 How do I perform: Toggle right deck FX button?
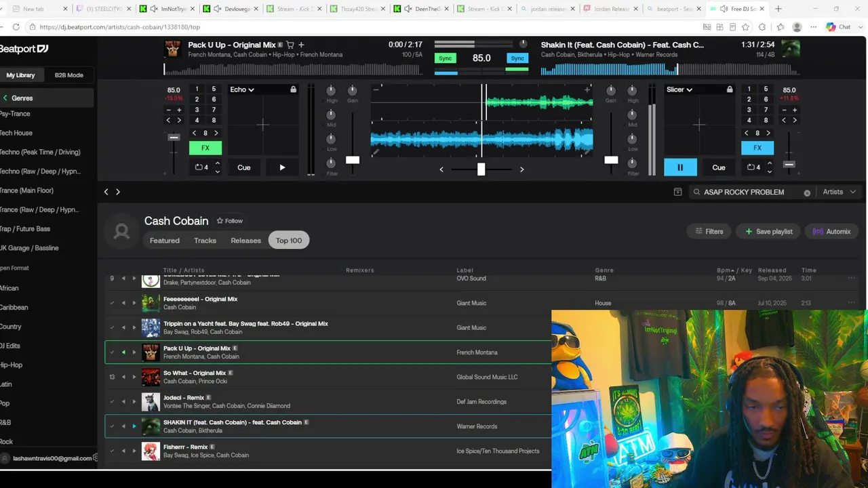[757, 148]
